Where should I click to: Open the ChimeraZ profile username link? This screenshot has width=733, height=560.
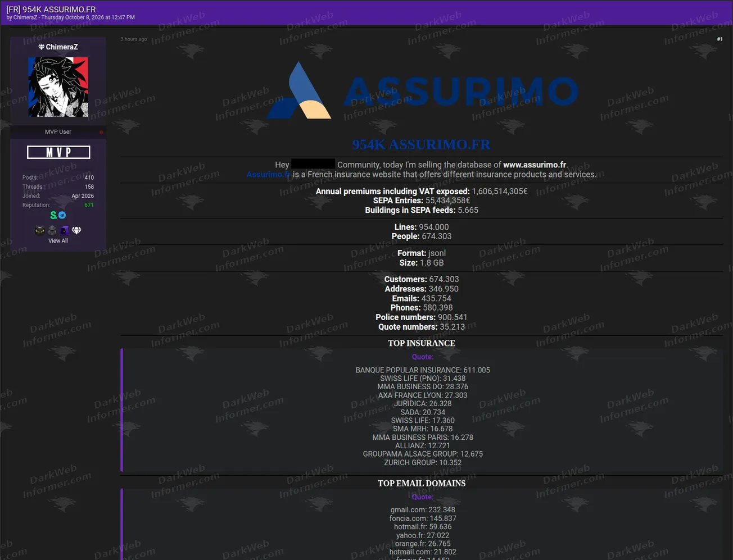62,47
